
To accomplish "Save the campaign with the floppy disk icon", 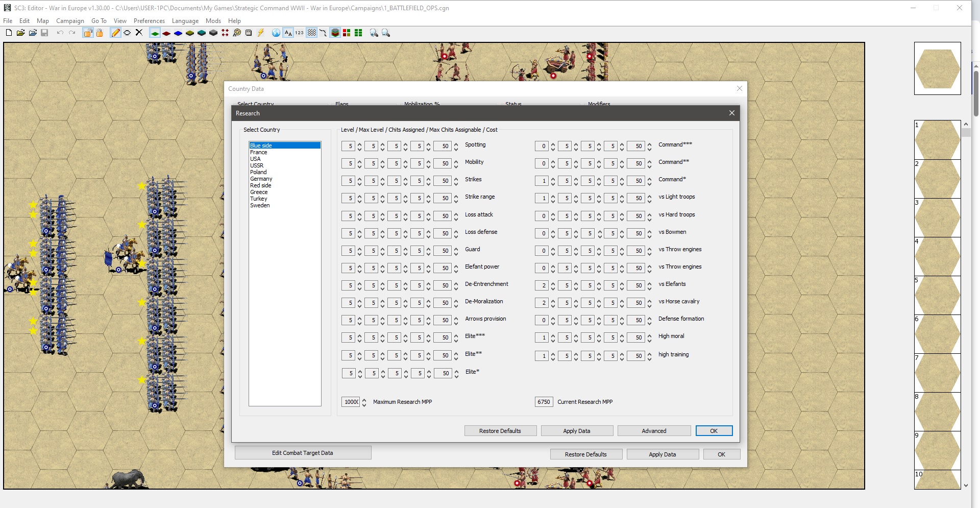I will 44,33.
